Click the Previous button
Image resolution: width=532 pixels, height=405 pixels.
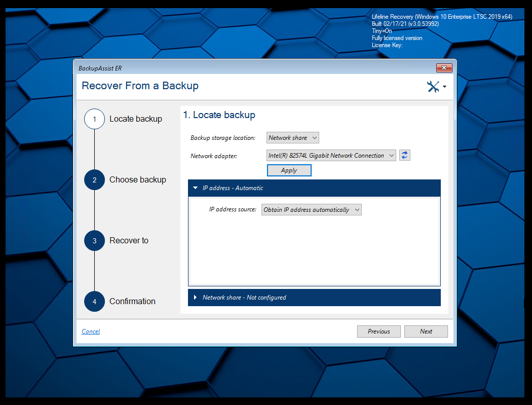point(378,332)
